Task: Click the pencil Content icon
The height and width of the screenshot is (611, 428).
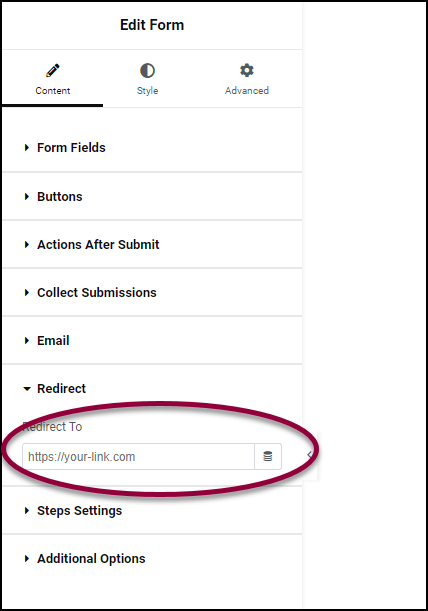Action: (x=53, y=71)
